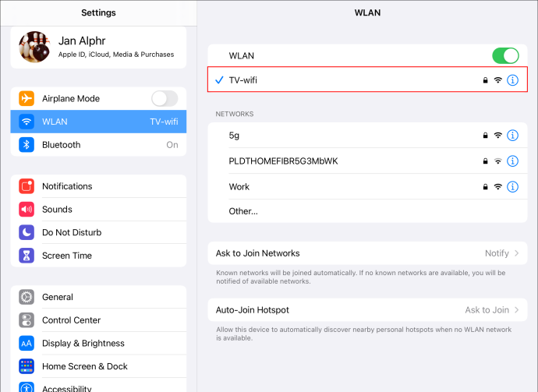The width and height of the screenshot is (538, 392).
Task: Open info for the Work network
Action: click(x=512, y=186)
